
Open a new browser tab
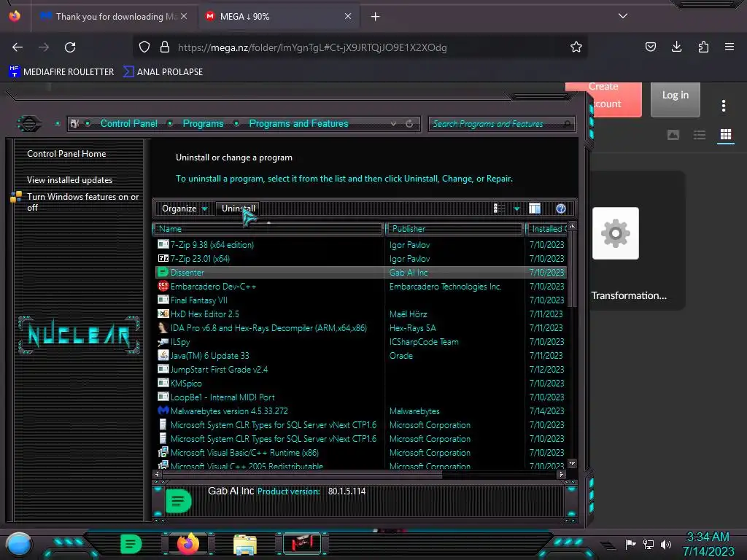coord(376,17)
